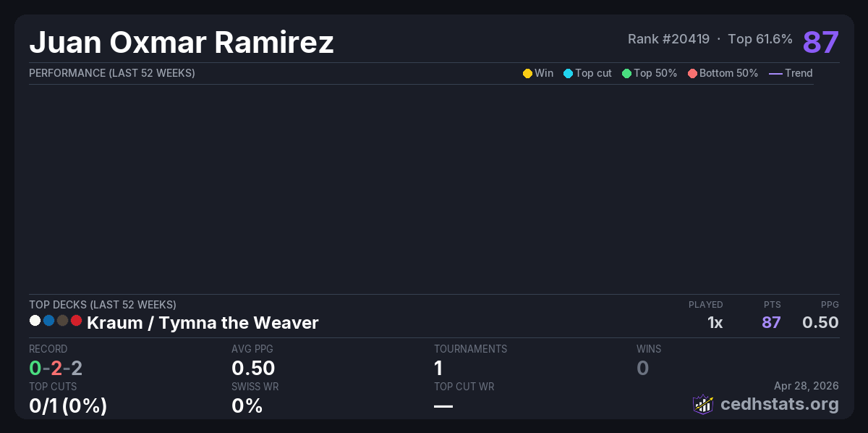Viewport: 868px width, 433px height.
Task: Click the Apr 28, 2026 date
Action: tap(807, 385)
